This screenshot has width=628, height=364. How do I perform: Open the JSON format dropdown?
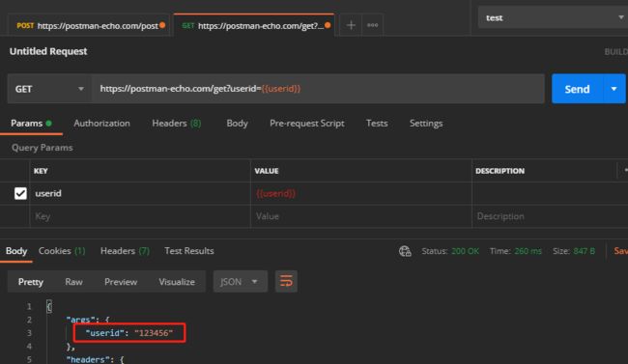pos(240,282)
